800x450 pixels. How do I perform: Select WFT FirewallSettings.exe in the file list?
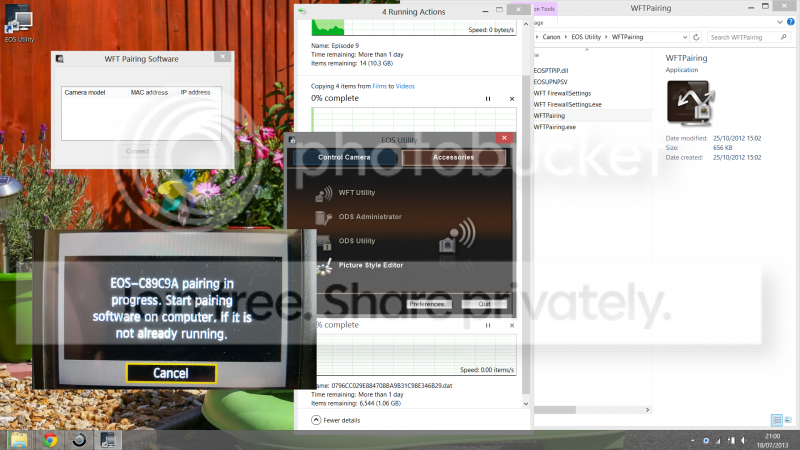567,104
